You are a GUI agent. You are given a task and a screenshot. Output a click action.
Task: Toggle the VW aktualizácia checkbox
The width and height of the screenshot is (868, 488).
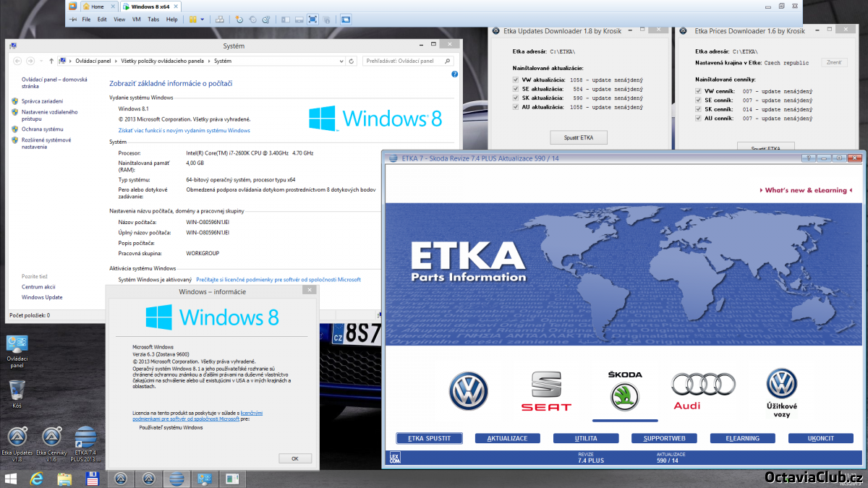coord(515,80)
